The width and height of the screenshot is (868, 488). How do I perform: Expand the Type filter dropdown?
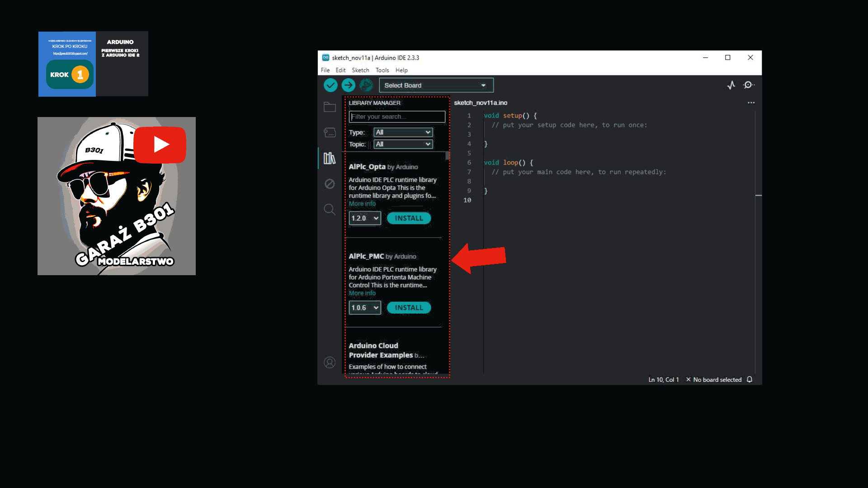[x=403, y=132]
